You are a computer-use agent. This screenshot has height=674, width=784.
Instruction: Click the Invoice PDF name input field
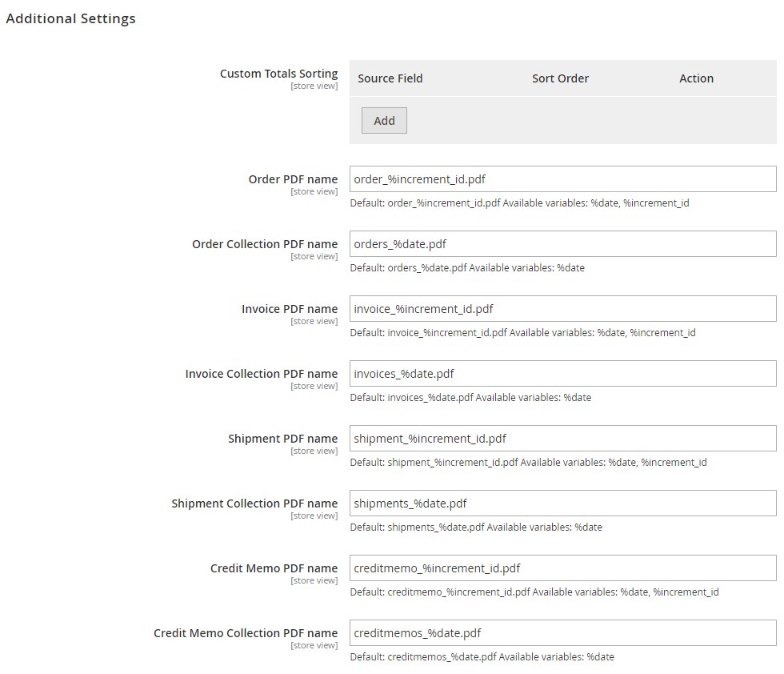pos(562,309)
